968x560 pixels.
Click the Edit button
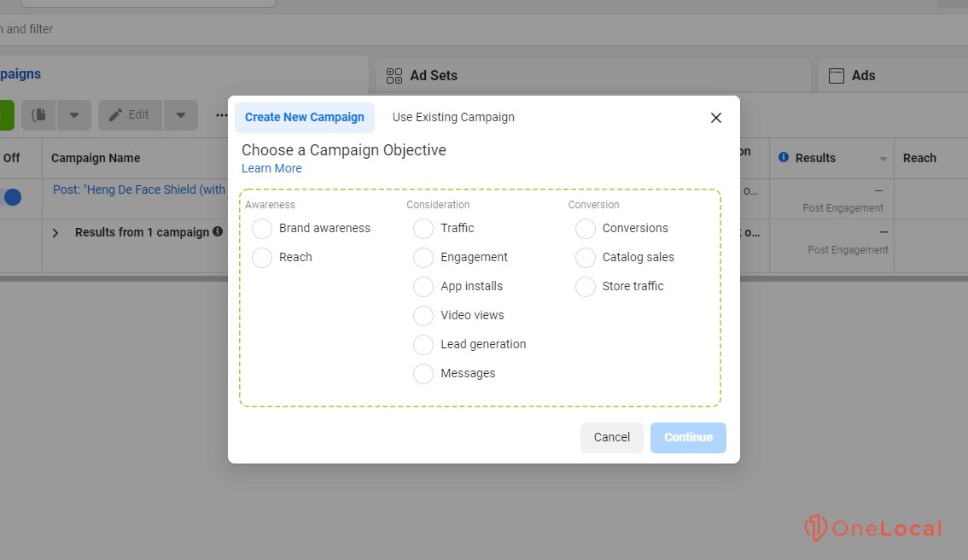[131, 115]
